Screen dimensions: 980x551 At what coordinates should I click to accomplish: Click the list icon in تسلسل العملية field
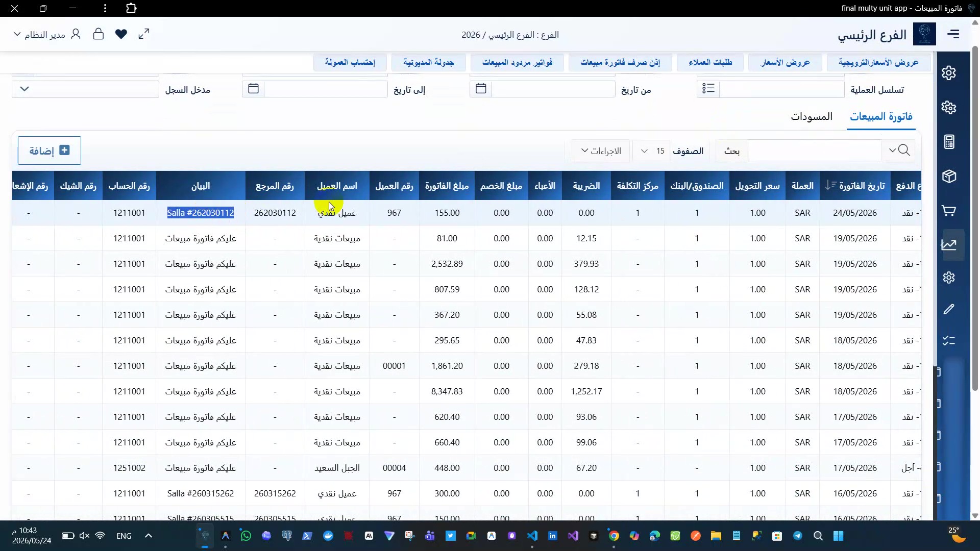pos(708,89)
